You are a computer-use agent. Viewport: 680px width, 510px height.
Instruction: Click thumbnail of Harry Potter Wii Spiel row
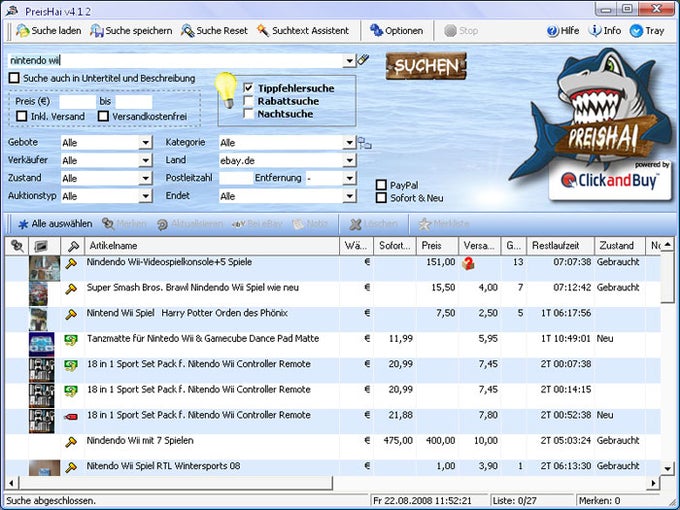[x=38, y=319]
